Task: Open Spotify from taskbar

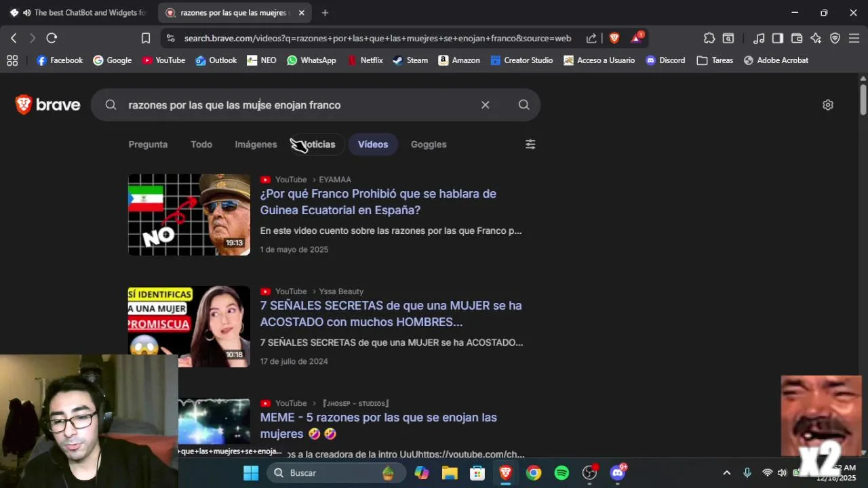Action: [x=561, y=473]
